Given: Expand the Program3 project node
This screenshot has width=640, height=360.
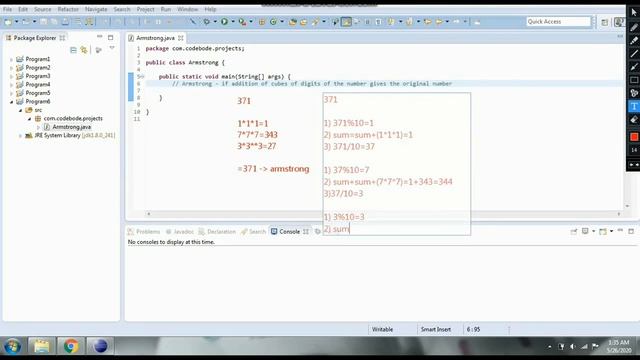Looking at the screenshot, I should [11, 76].
